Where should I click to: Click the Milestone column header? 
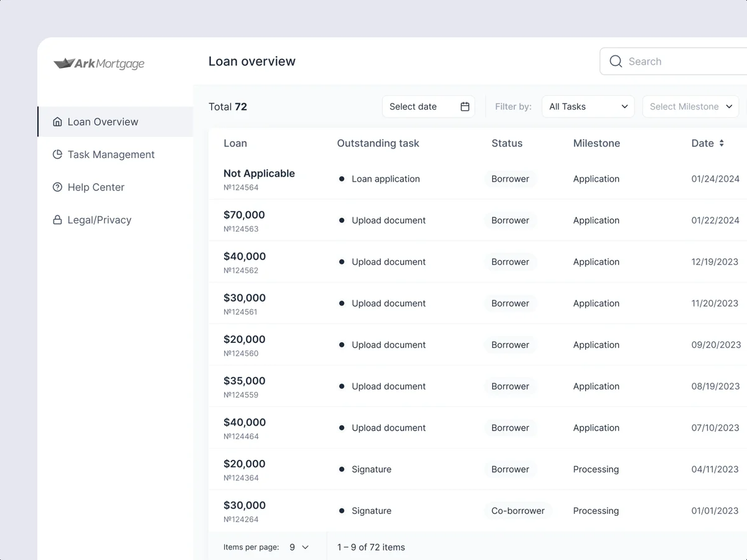[596, 143]
